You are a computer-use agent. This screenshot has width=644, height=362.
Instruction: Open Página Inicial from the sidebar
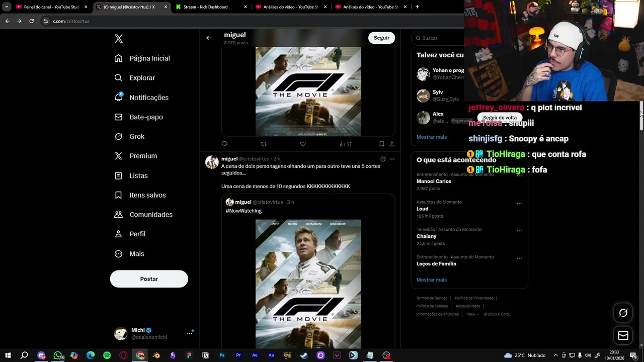tap(142, 58)
